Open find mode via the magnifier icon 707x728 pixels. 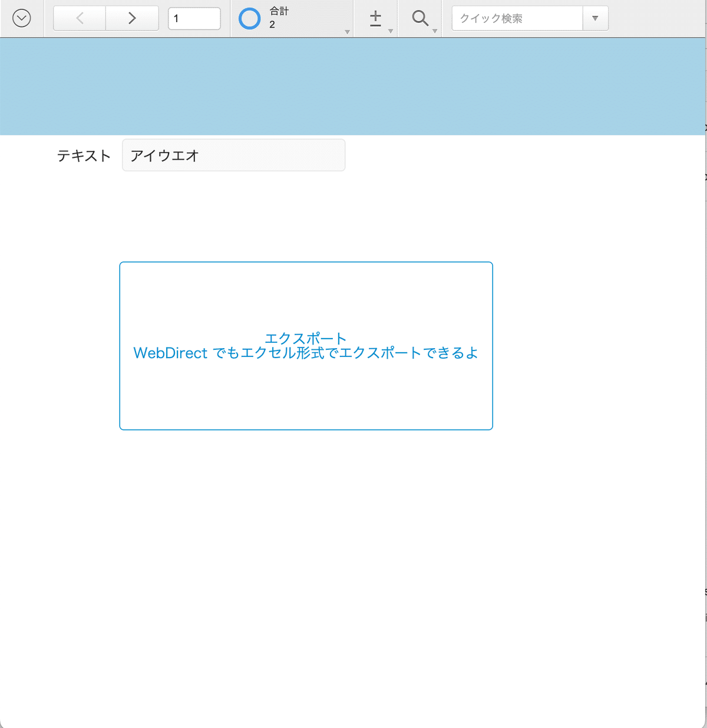pyautogui.click(x=419, y=18)
